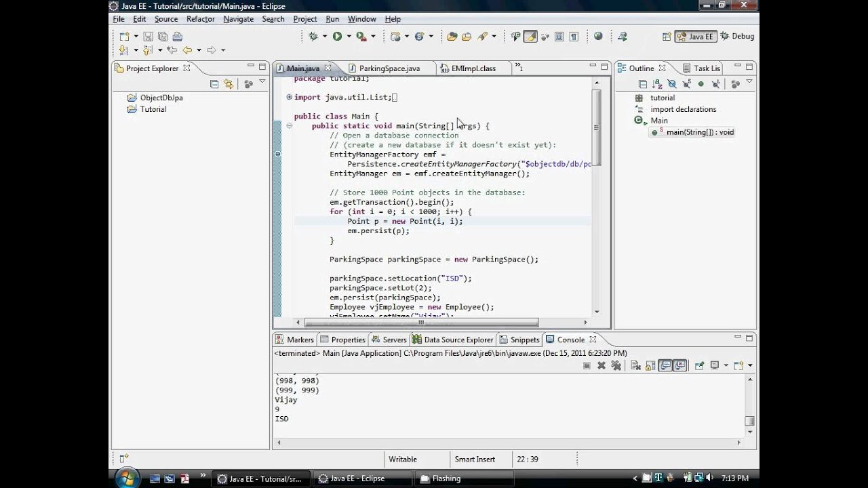Toggle Link with Editor in Project Explorer
Viewport: 868px width, 488px height.
[229, 84]
